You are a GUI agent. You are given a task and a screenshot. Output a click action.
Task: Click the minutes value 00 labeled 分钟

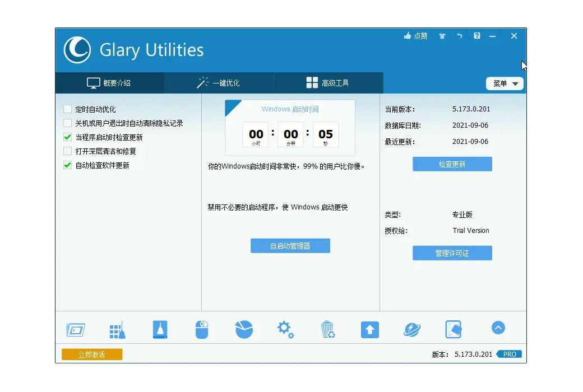tap(291, 134)
